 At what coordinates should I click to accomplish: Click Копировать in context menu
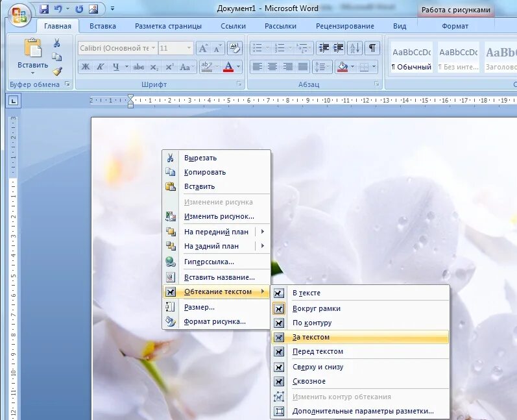[216, 172]
